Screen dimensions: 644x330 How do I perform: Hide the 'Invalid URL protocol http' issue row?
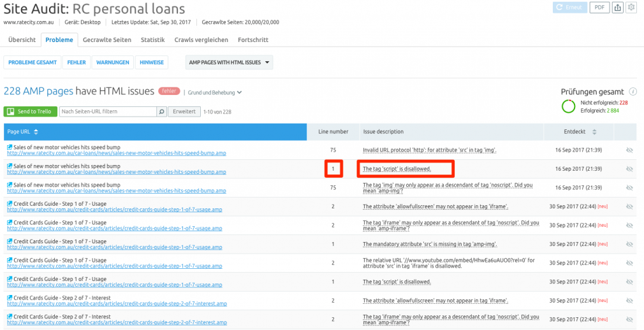[629, 150]
